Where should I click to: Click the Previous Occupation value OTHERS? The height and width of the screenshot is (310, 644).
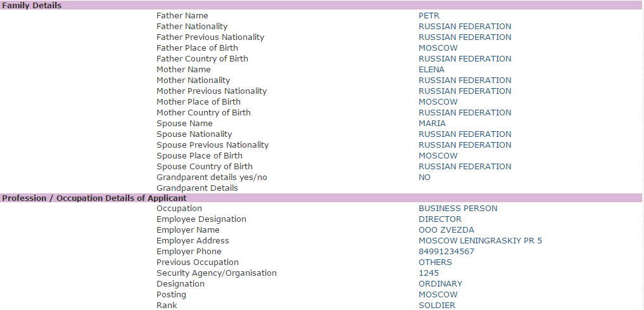point(436,262)
